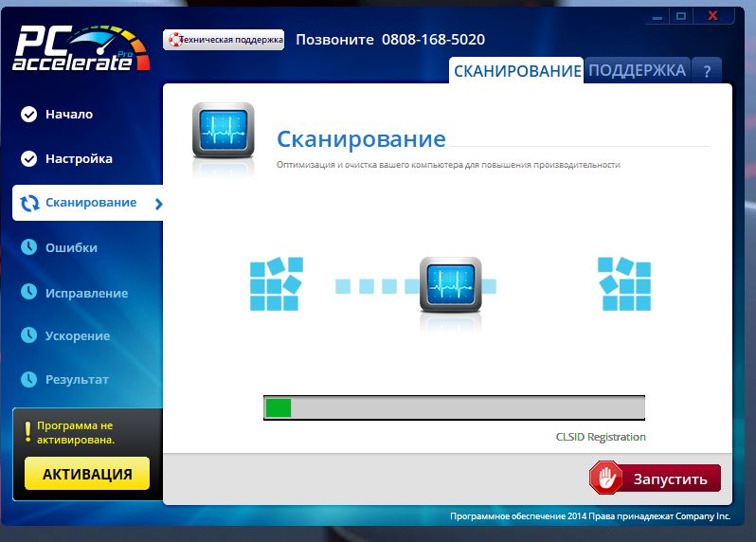Click the left scattered blocks icon
The width and height of the screenshot is (756, 542).
pyautogui.click(x=277, y=284)
